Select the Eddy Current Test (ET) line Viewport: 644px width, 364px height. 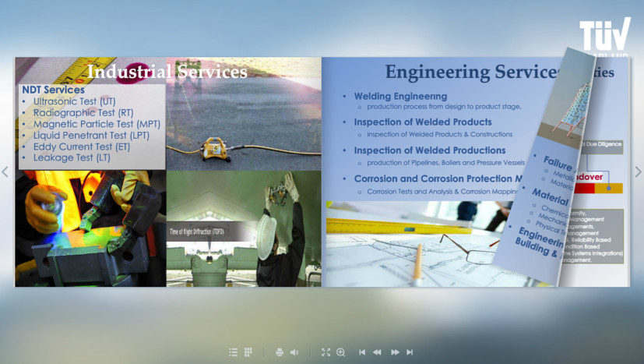coord(82,147)
